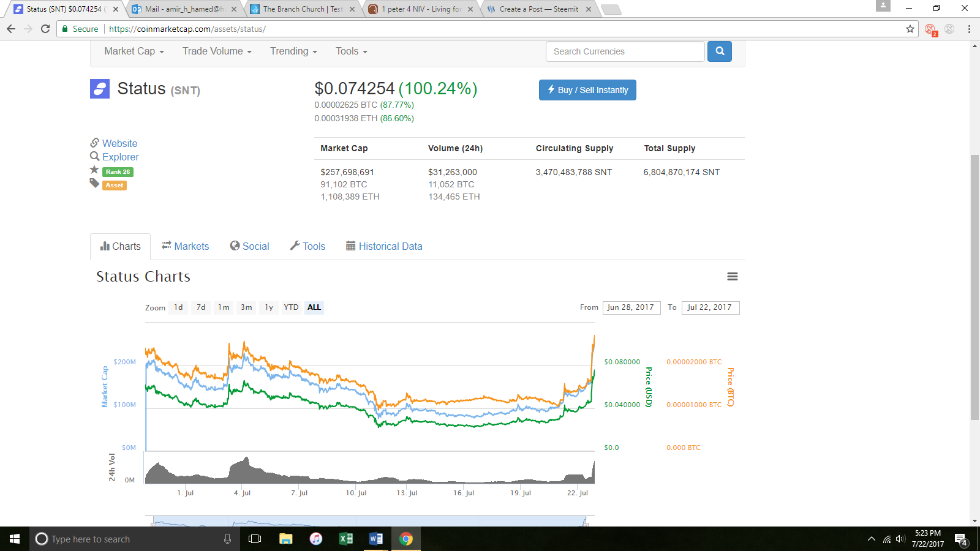The image size is (980, 551).
Task: Open Task View in taskbar
Action: 255,539
